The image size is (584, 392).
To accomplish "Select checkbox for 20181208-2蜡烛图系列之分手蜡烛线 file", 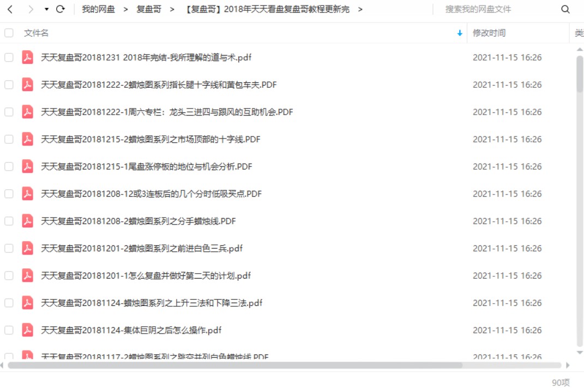I will [x=9, y=221].
